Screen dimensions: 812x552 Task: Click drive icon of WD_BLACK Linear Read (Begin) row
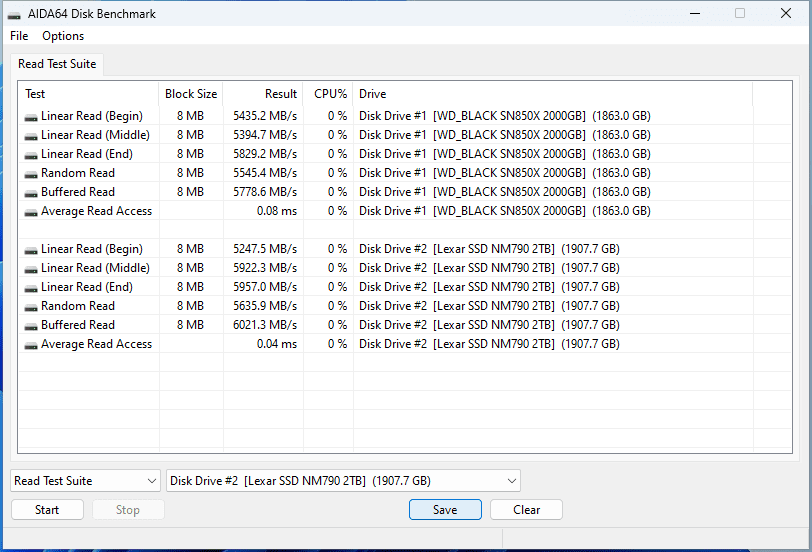pyautogui.click(x=31, y=117)
